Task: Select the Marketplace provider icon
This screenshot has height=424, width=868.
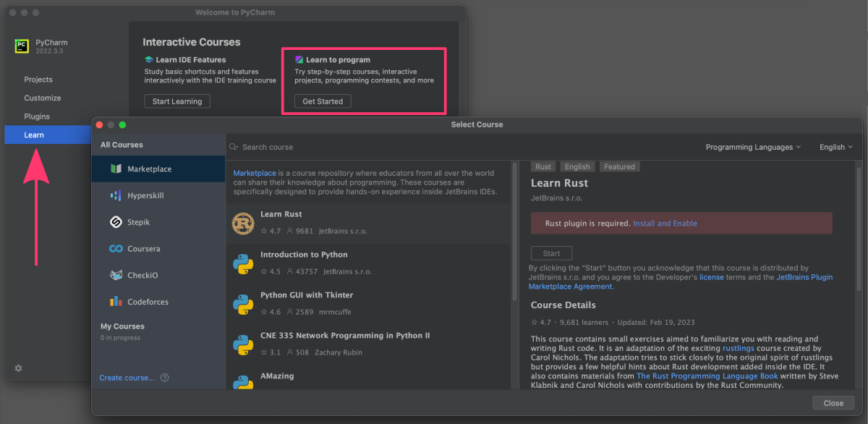Action: click(x=116, y=169)
